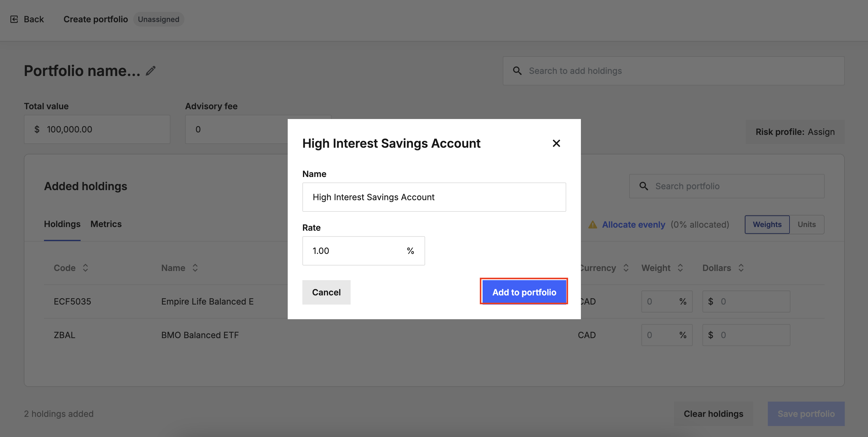Click CAD currency in ZBAL row
868x437 pixels.
tap(587, 335)
